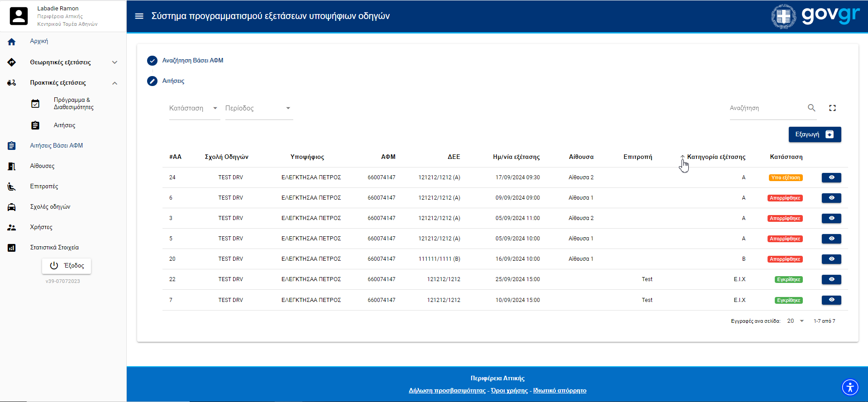The image size is (868, 402).
Task: Click the search magnifier icon
Action: click(811, 108)
